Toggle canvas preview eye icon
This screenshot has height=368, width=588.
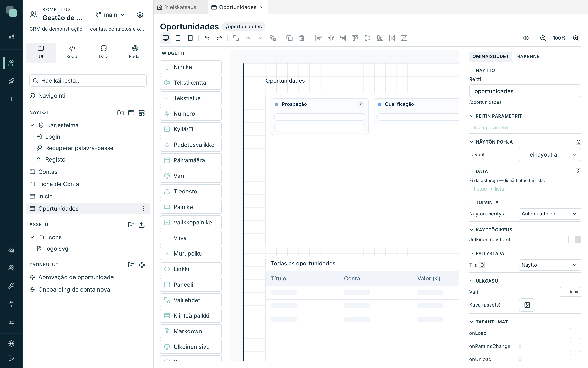point(526,38)
